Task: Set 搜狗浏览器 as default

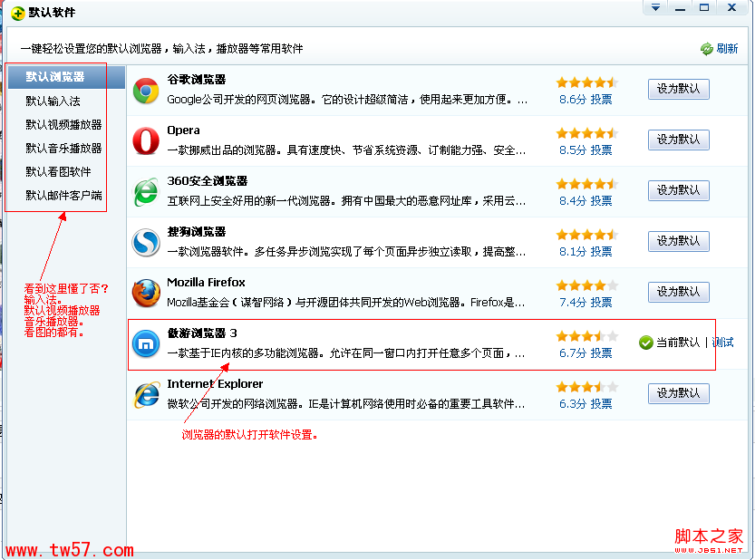Action: pyautogui.click(x=679, y=241)
